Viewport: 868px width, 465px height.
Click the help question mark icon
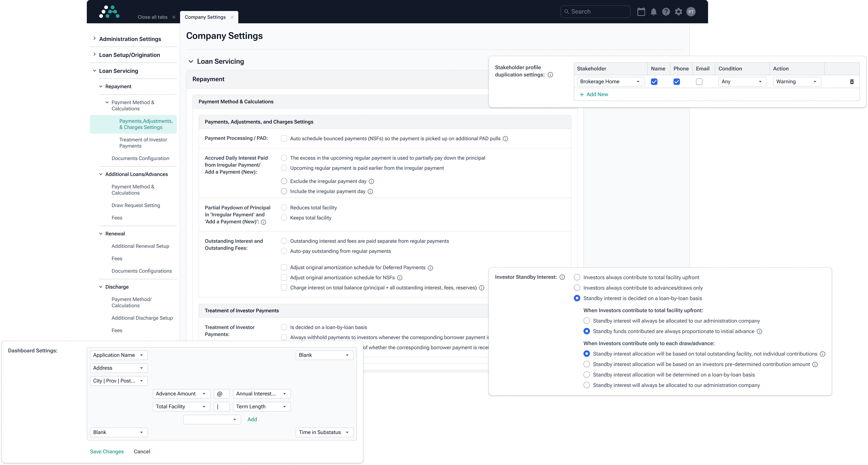coord(666,12)
